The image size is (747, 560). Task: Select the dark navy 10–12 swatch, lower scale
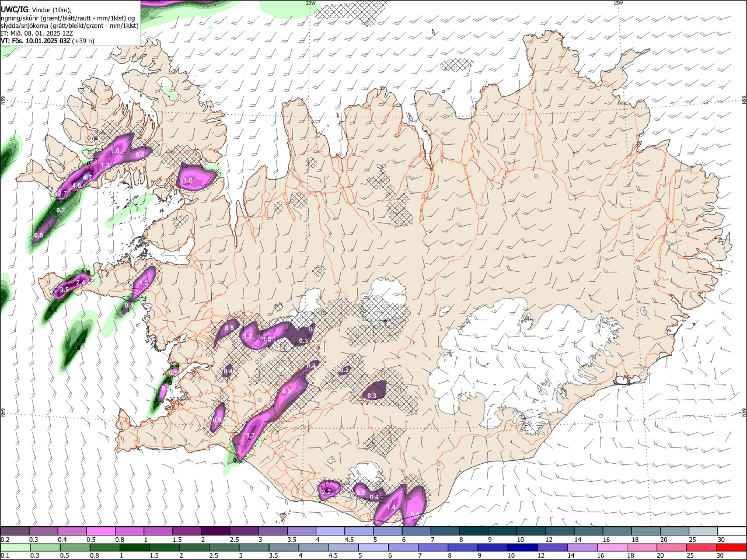point(522,548)
